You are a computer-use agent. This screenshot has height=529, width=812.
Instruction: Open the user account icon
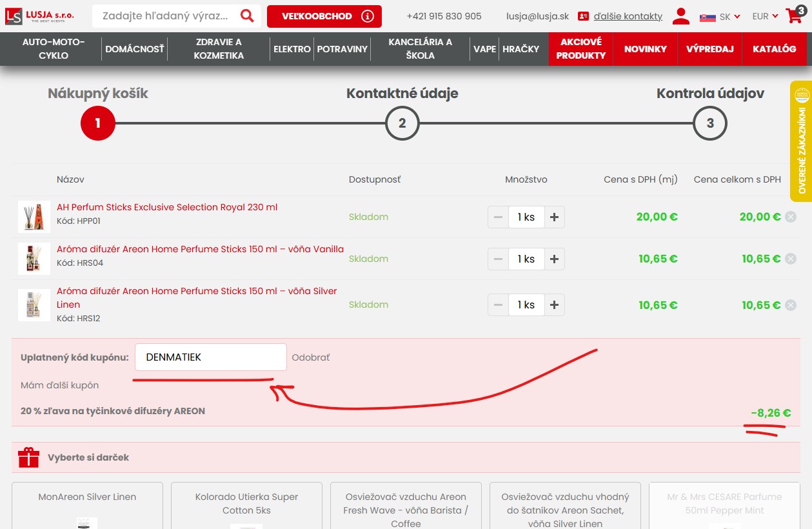coord(680,16)
